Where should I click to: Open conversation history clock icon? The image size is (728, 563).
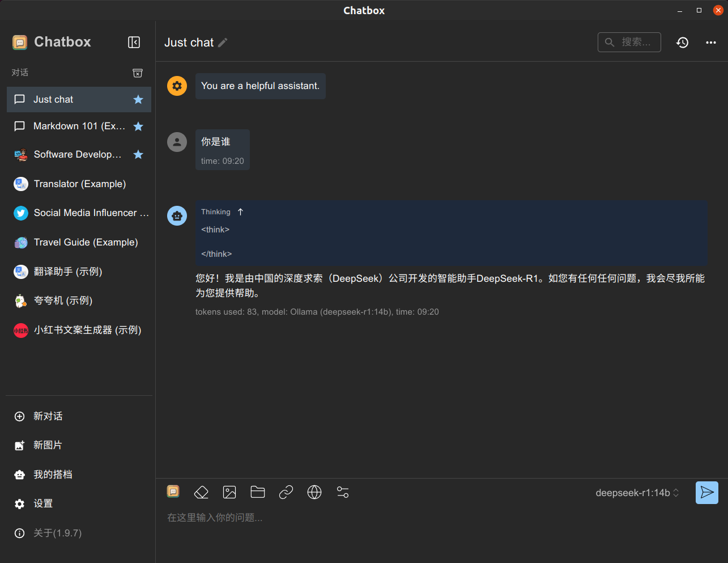(683, 43)
